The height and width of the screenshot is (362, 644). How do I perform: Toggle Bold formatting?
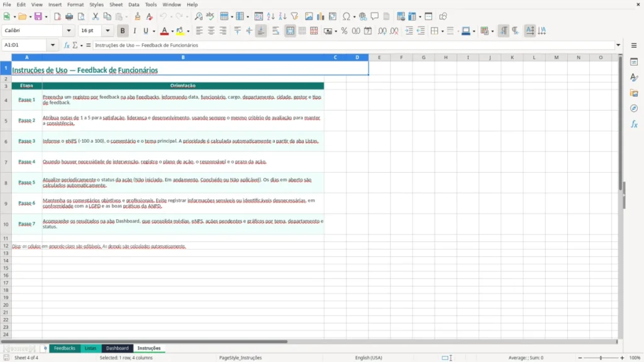point(123,31)
